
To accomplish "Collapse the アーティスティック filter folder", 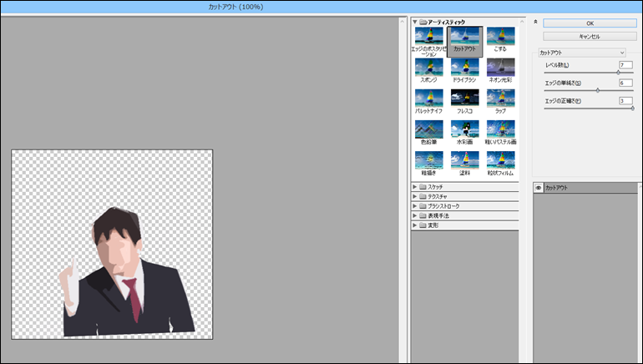I will [415, 22].
